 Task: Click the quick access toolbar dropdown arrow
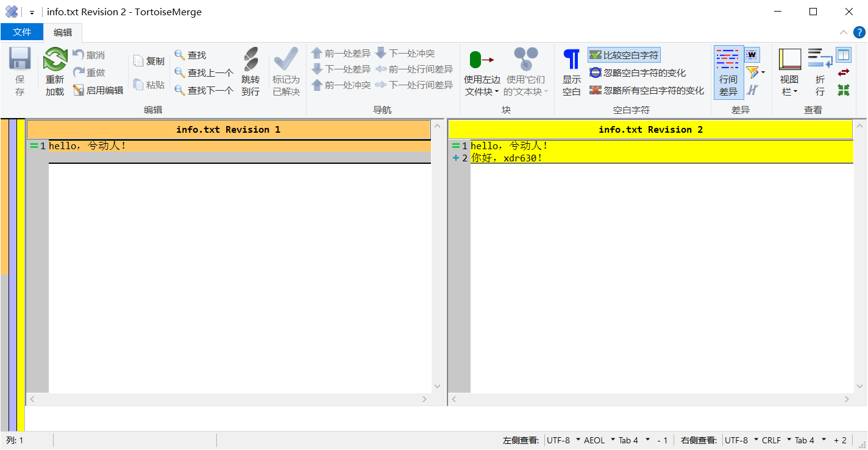tap(32, 12)
